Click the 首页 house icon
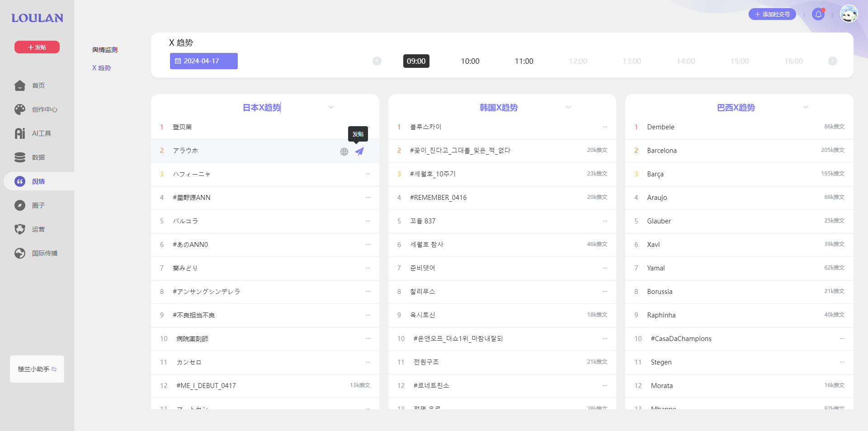868x431 pixels. tap(20, 85)
